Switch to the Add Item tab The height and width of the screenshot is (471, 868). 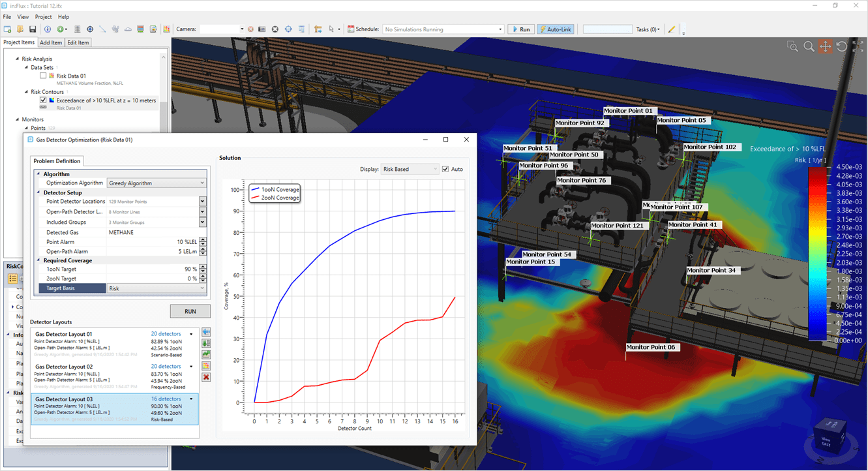point(51,42)
